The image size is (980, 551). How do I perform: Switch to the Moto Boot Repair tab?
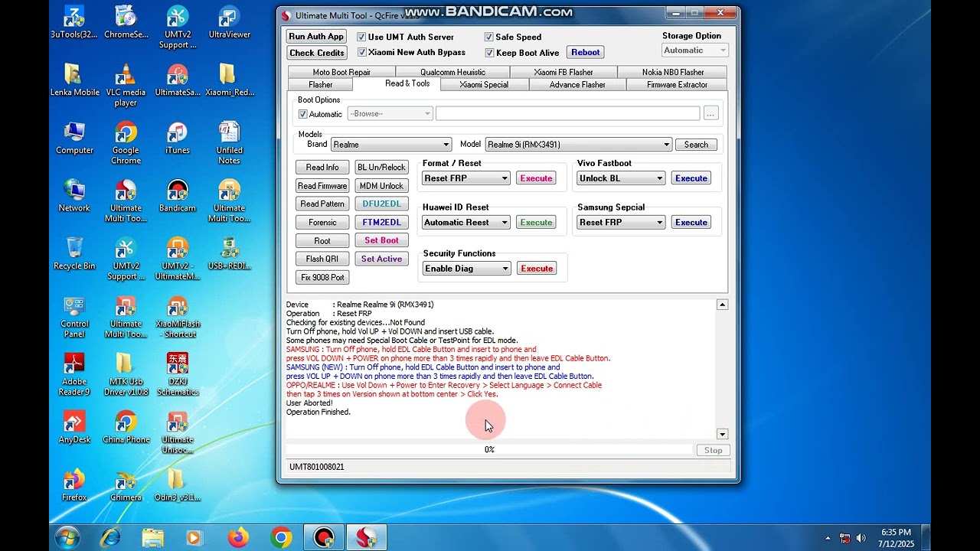coord(341,72)
